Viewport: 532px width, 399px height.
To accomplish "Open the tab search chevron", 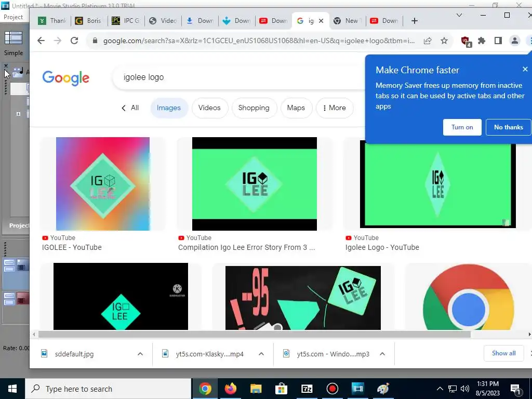I will coord(459,15).
